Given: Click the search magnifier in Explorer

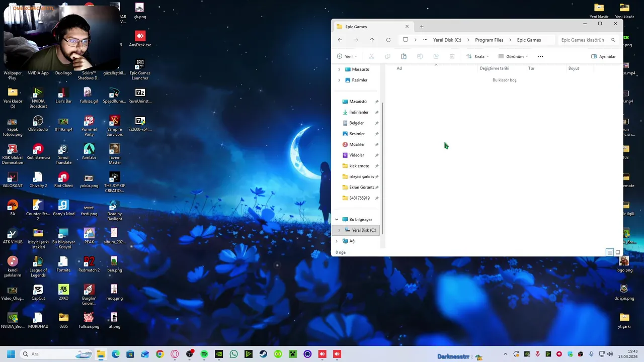Looking at the screenshot, I should coord(613,40).
